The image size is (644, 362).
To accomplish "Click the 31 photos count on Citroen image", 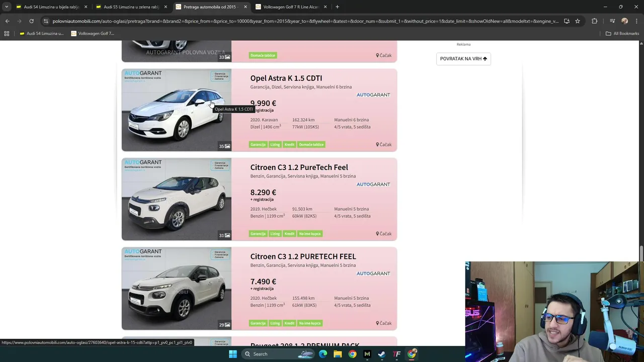I will tap(224, 235).
